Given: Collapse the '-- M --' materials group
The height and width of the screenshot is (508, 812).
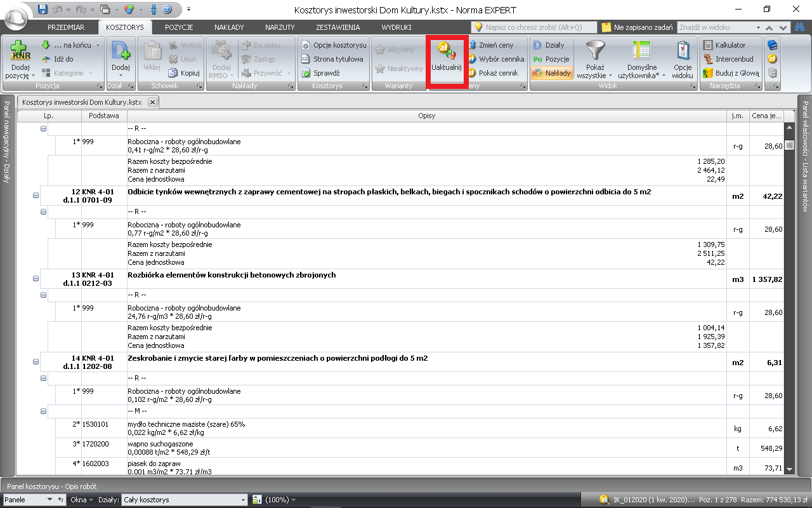Looking at the screenshot, I should [x=44, y=411].
